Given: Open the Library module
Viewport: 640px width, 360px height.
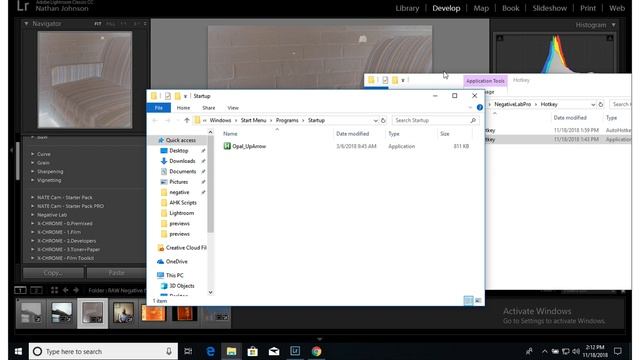Looking at the screenshot, I should click(x=407, y=8).
